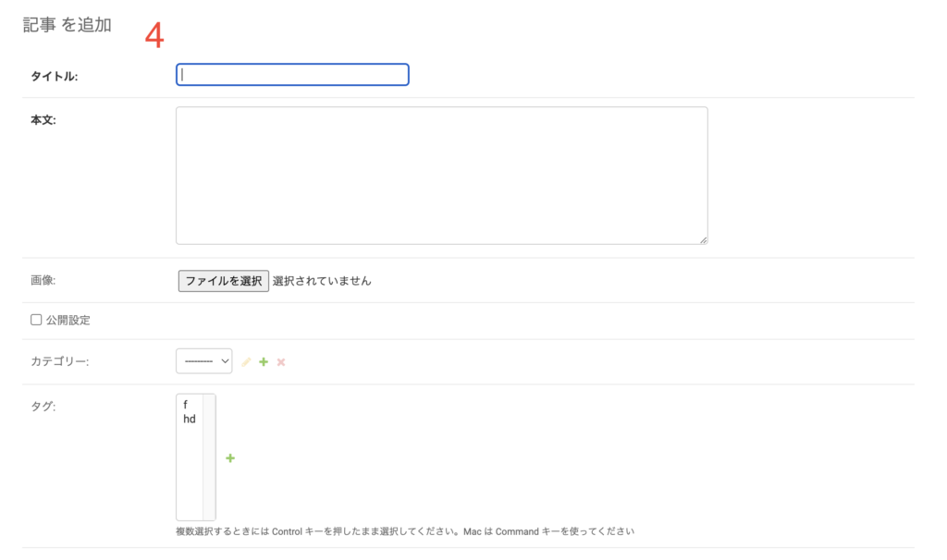Click the 本文: field label
This screenshot has height=560, width=947.
43,120
